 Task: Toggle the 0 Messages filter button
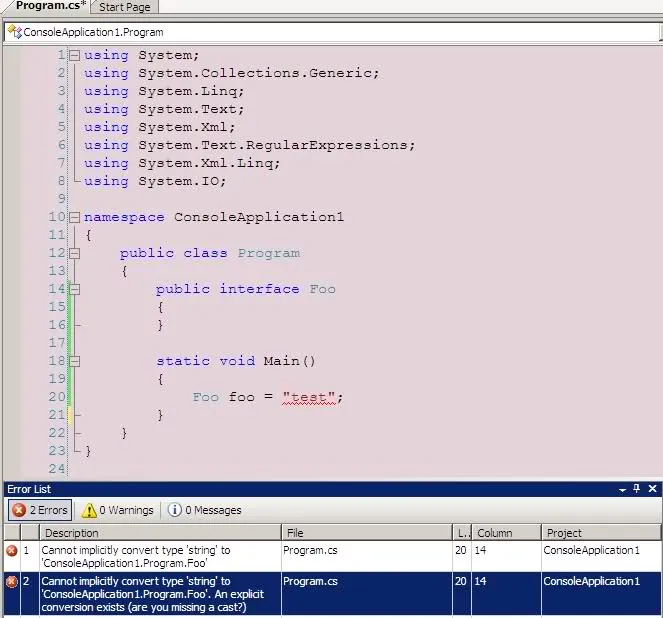(205, 510)
